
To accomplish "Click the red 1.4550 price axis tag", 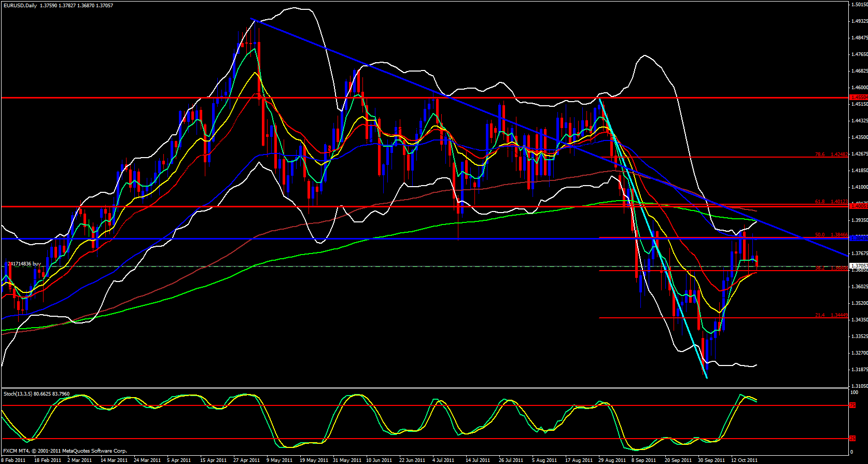I will (x=858, y=97).
